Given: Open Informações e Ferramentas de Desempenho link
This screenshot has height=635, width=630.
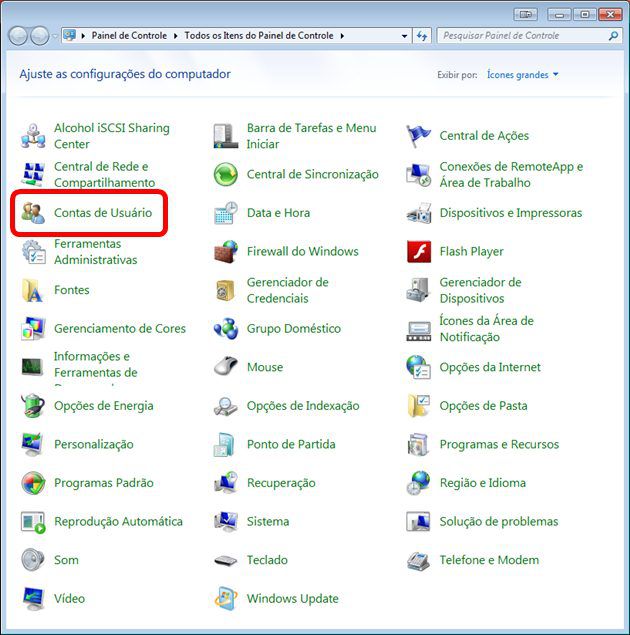Looking at the screenshot, I should pyautogui.click(x=96, y=367).
